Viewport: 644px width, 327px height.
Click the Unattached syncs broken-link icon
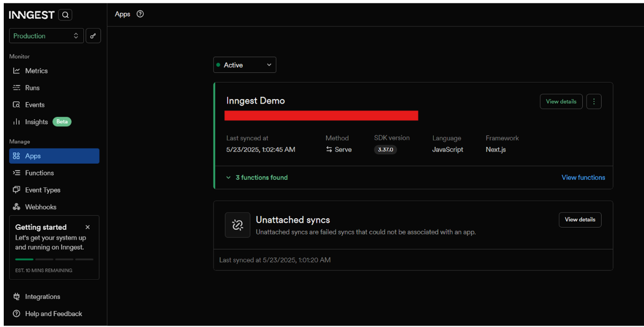237,225
